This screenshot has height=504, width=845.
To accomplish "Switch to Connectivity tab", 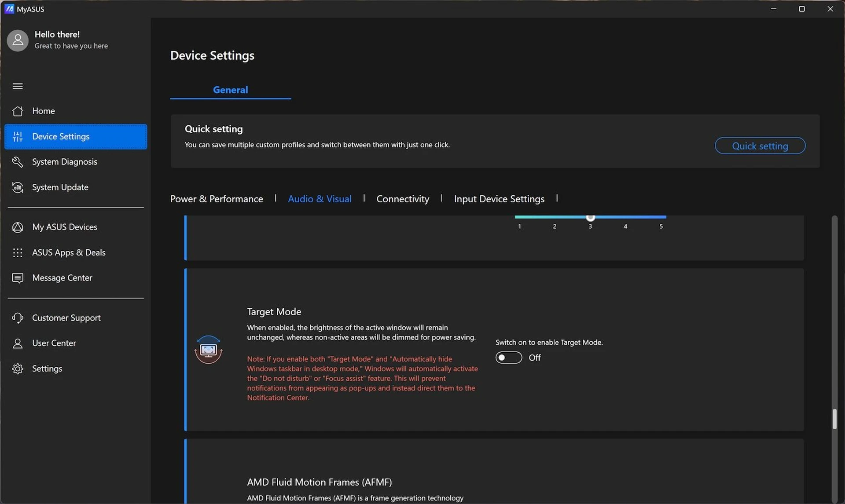I will tap(403, 199).
